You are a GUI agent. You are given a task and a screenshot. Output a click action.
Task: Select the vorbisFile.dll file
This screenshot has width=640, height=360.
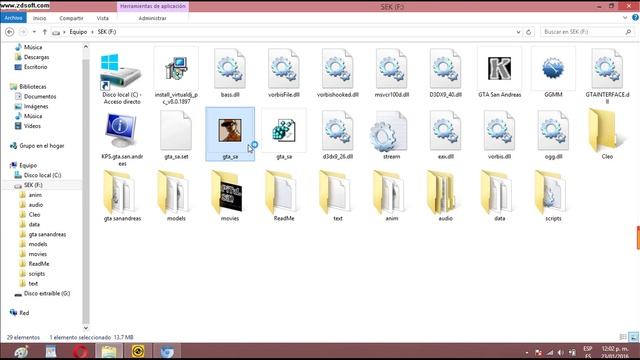[x=284, y=73]
